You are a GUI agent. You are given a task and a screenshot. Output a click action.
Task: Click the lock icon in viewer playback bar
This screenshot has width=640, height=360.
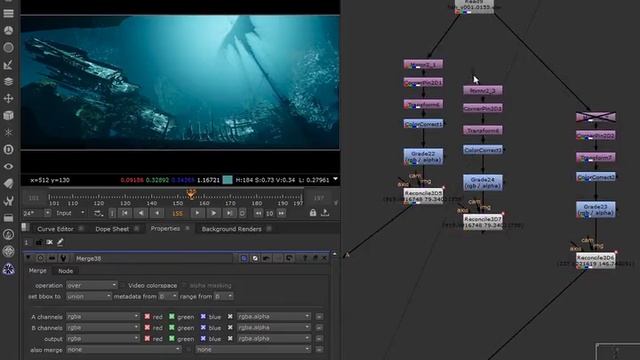pos(313,213)
